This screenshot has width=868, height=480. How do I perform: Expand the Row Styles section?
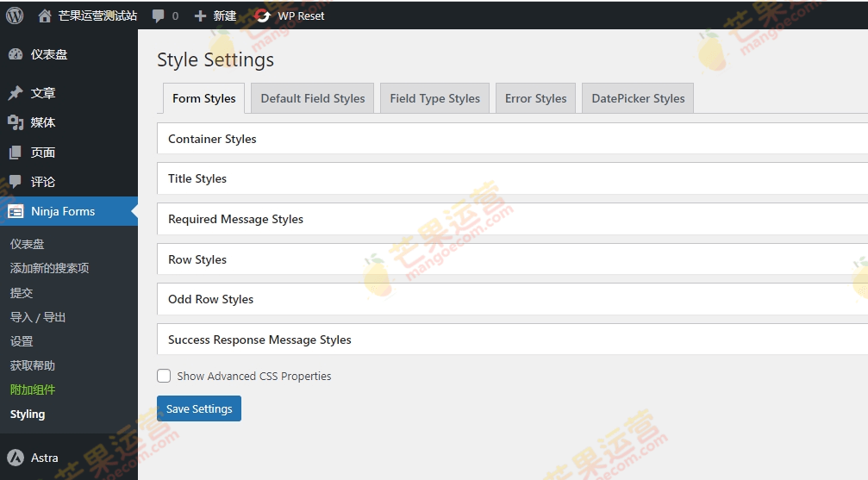pyautogui.click(x=513, y=259)
